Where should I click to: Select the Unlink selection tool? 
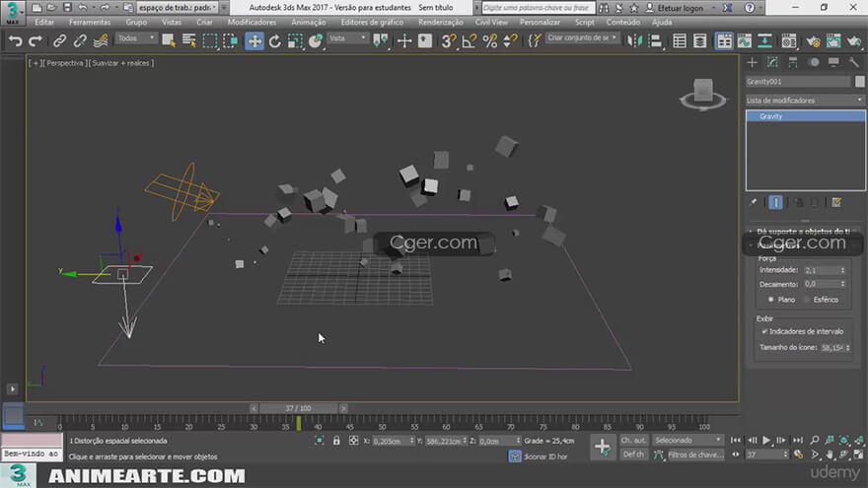[x=80, y=41]
